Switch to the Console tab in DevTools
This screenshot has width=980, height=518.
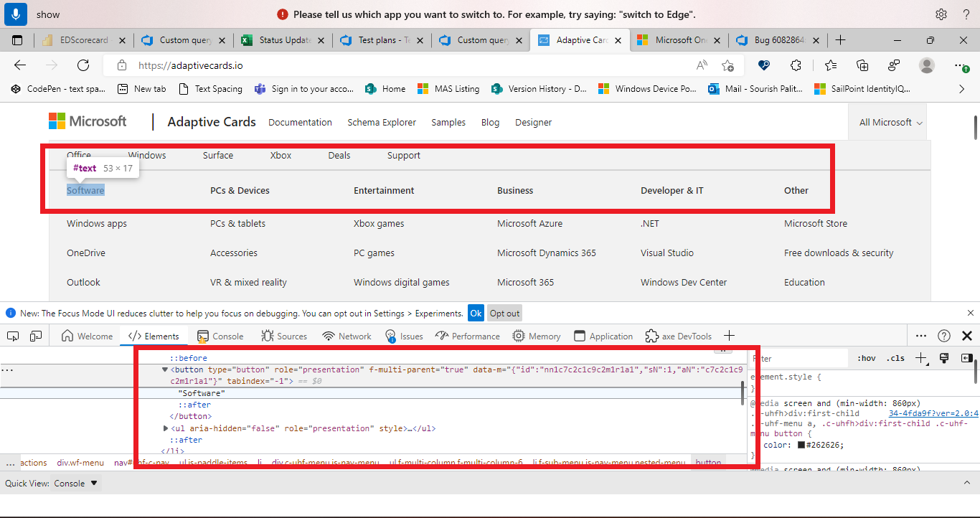click(x=220, y=335)
